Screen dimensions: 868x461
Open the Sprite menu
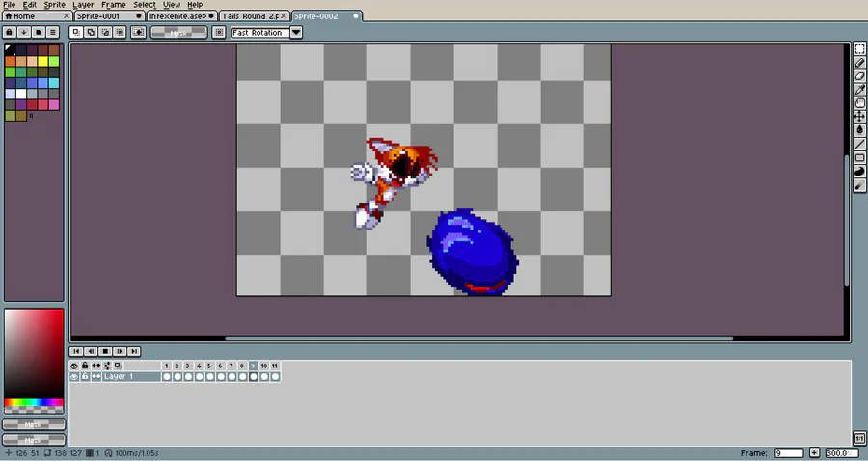[x=54, y=5]
